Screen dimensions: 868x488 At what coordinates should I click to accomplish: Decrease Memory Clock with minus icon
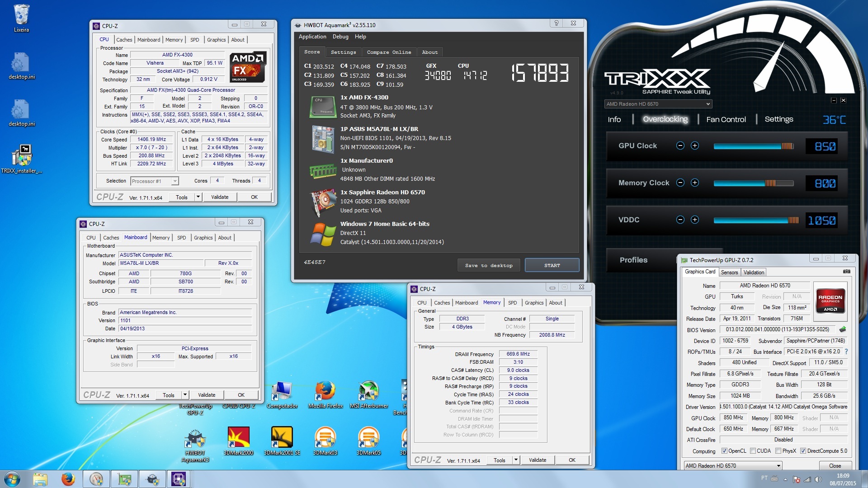(680, 183)
